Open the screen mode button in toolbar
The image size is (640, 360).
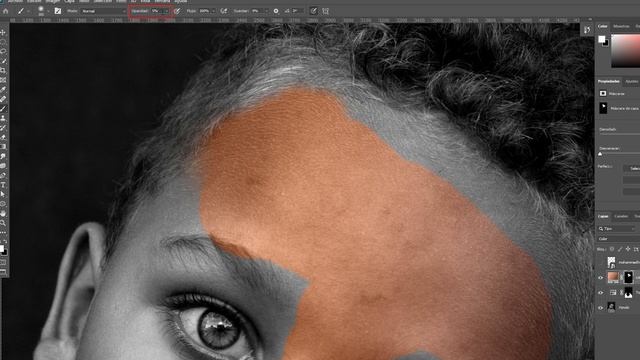pyautogui.click(x=3, y=271)
